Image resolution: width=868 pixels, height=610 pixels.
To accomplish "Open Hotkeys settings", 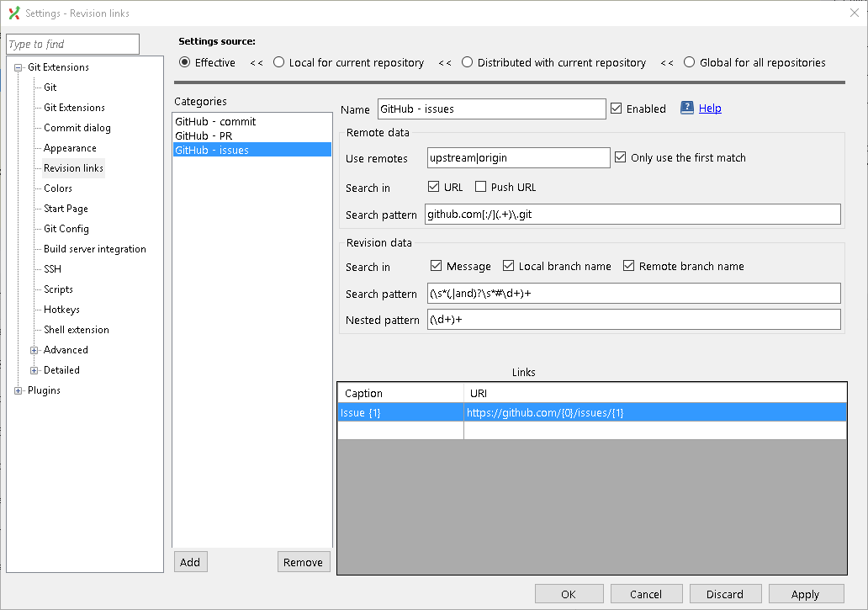I will pyautogui.click(x=61, y=310).
